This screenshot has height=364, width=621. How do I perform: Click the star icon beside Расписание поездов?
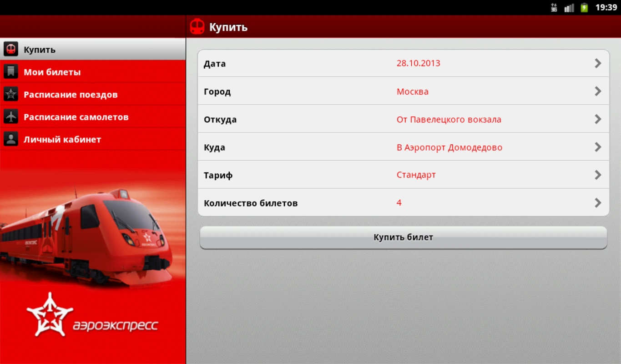[x=11, y=94]
